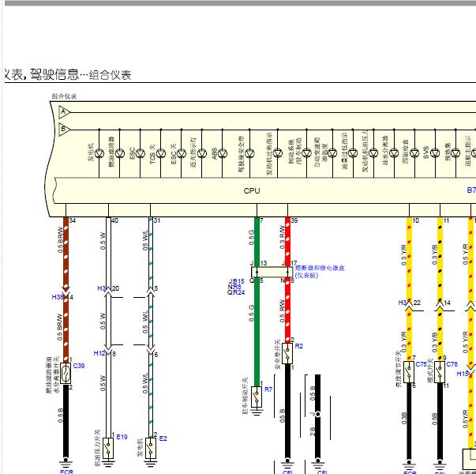Click the ESC indicator lamp symbol
This screenshot has height=474, width=476.
141,153
